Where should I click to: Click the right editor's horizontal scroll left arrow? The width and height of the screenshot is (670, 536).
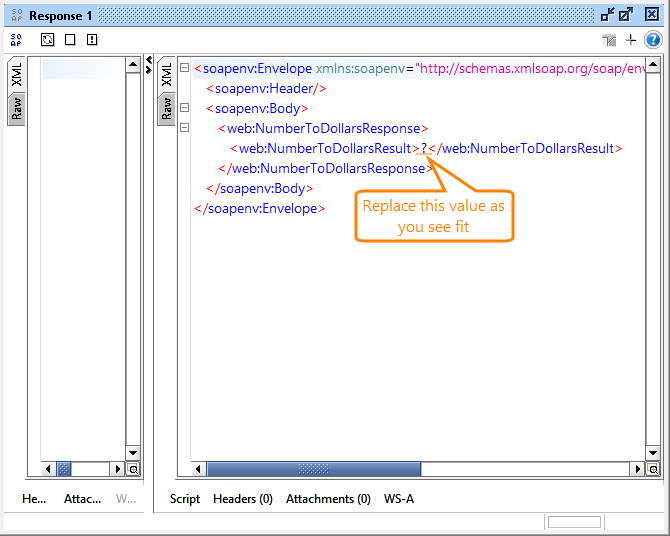[198, 469]
